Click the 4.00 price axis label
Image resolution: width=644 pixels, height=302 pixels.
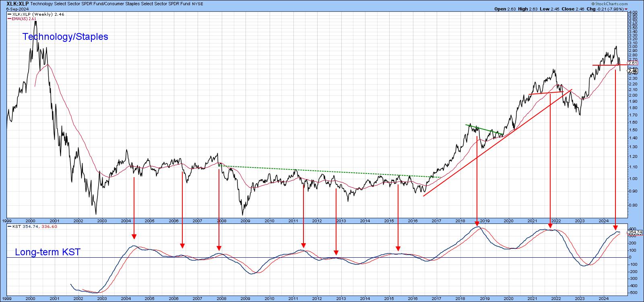point(633,12)
